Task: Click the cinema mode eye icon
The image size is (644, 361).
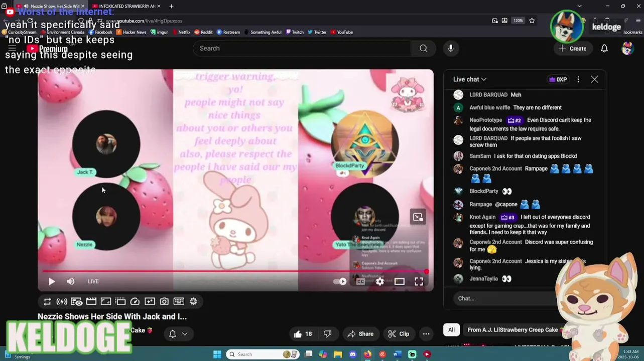Action: pos(76,301)
